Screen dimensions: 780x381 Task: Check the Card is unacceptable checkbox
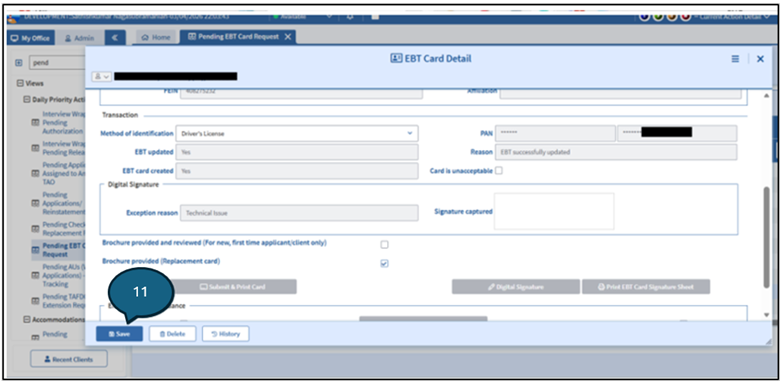(498, 171)
